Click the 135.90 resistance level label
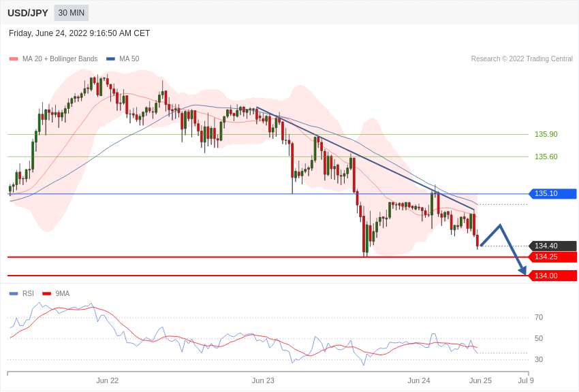Viewport: 579px width, 392px height. 546,134
